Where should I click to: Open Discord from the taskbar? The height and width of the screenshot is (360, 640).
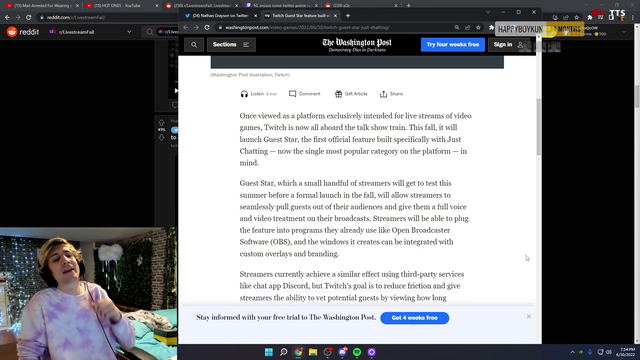[342, 352]
